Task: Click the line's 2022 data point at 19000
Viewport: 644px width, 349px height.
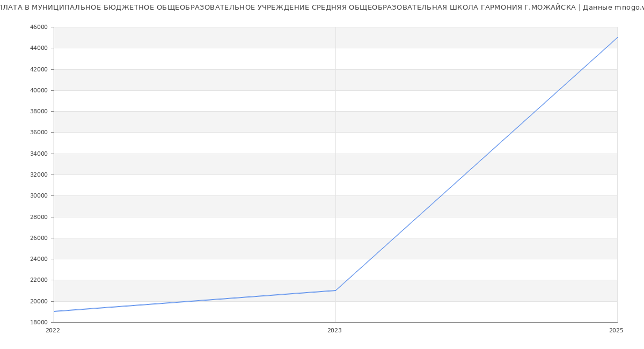Action: tap(54, 311)
